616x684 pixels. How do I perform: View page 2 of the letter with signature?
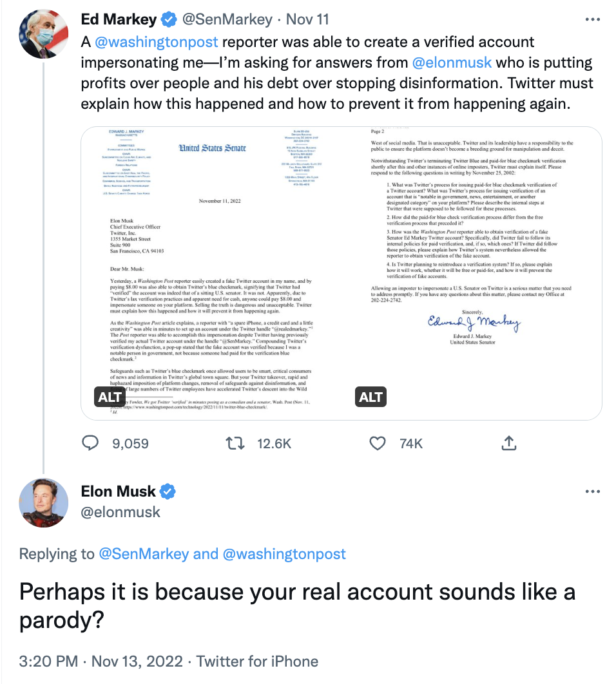pos(472,274)
